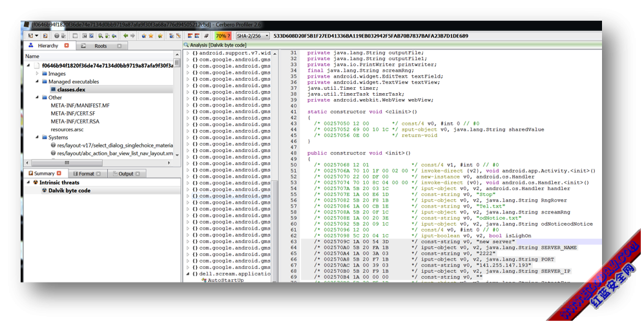Close the Summary tab
The image size is (644, 324).
pyautogui.click(x=59, y=173)
